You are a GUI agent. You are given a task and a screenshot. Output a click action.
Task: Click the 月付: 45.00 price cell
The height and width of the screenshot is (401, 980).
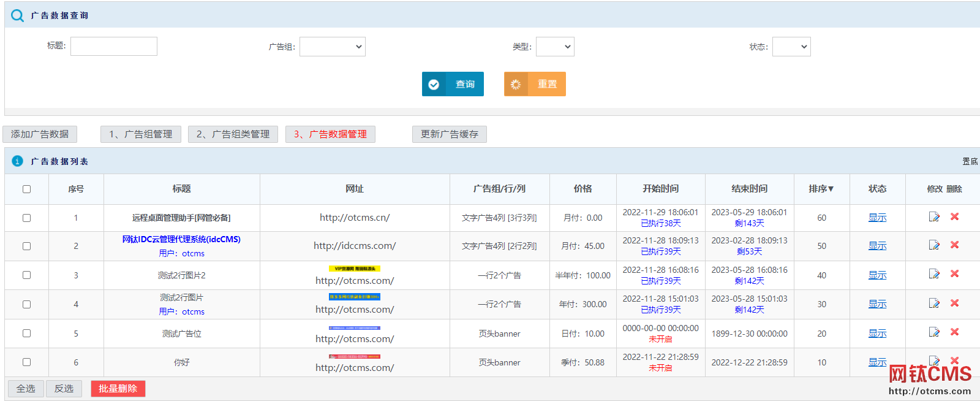click(583, 246)
